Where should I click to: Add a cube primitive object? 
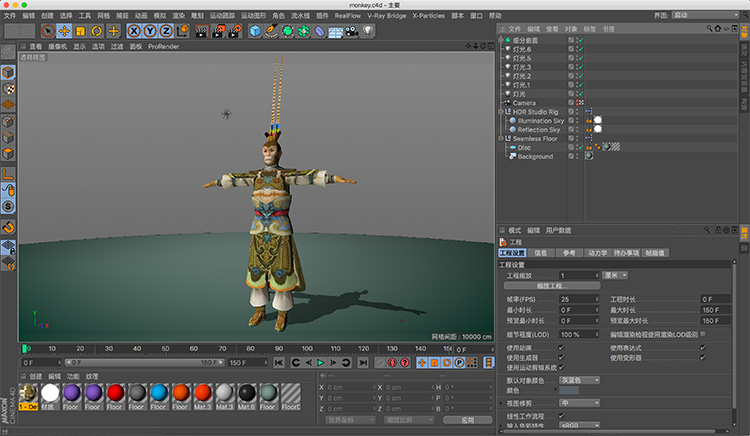(255, 31)
